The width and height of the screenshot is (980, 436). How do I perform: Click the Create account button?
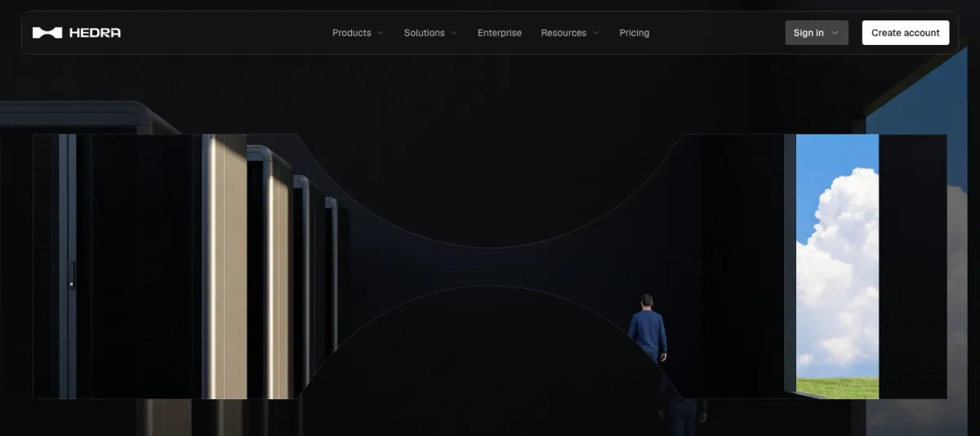click(x=906, y=33)
